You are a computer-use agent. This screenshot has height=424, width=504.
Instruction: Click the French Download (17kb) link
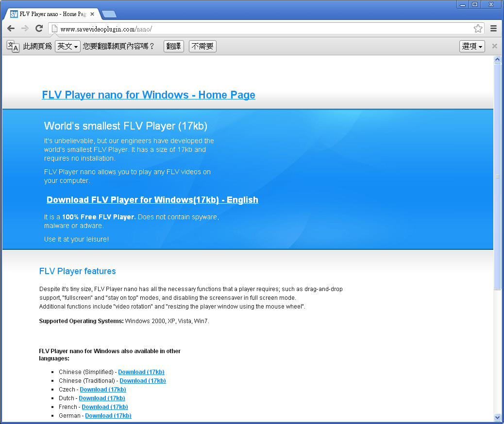point(104,407)
